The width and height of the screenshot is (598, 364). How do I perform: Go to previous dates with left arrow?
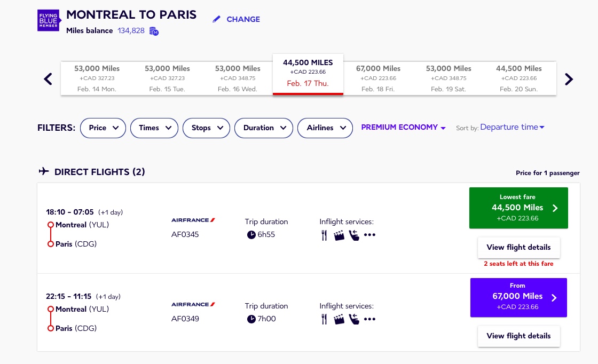pyautogui.click(x=48, y=80)
